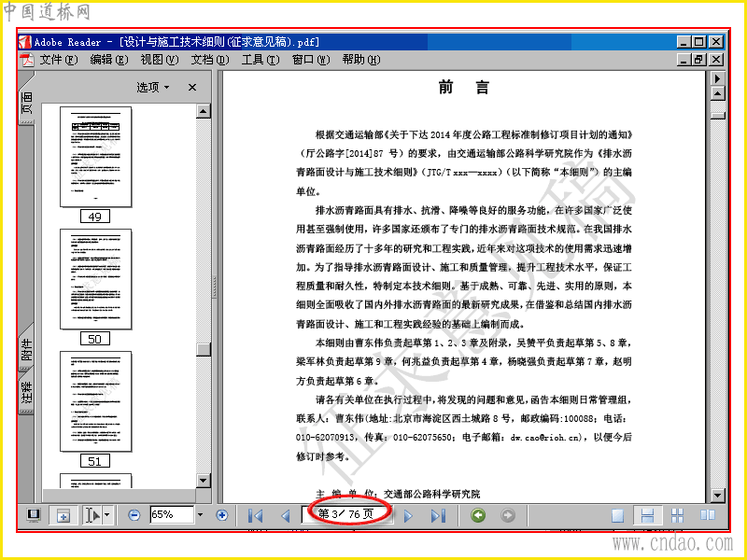
Task: Go to next page arrow
Action: point(408,515)
